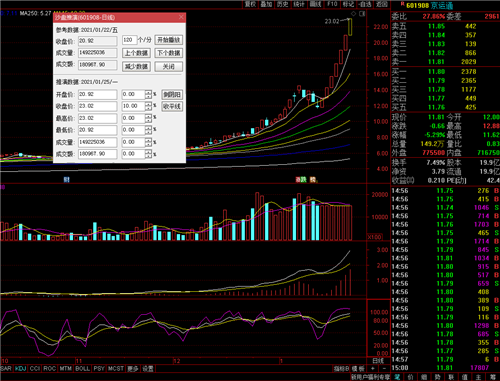Click the diamond icon above the price axis

353,14
